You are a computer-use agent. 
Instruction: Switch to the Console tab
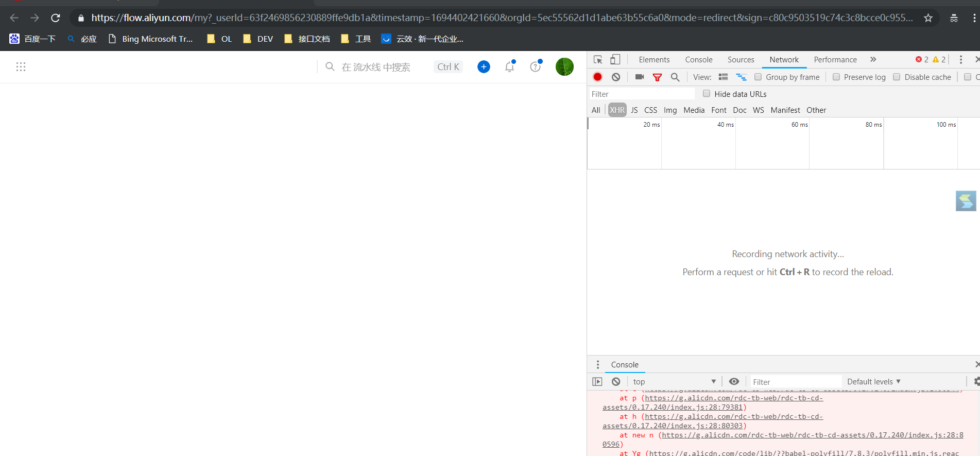[x=699, y=60]
